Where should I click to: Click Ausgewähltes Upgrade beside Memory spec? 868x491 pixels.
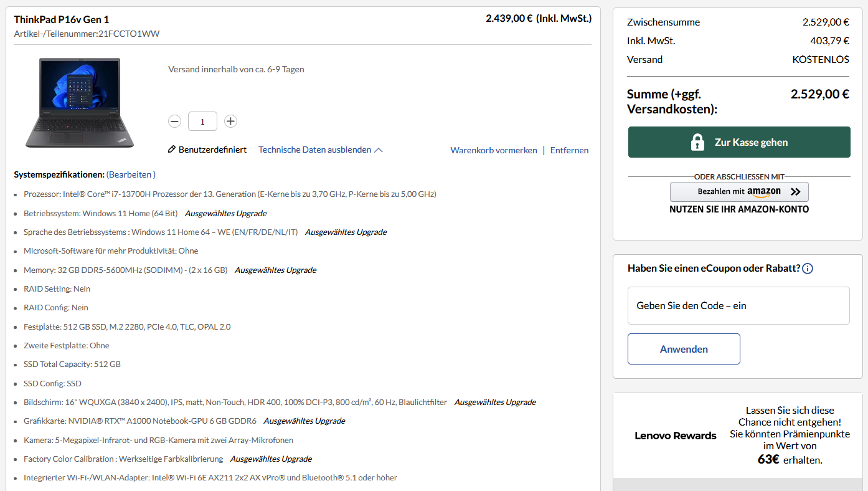click(275, 270)
